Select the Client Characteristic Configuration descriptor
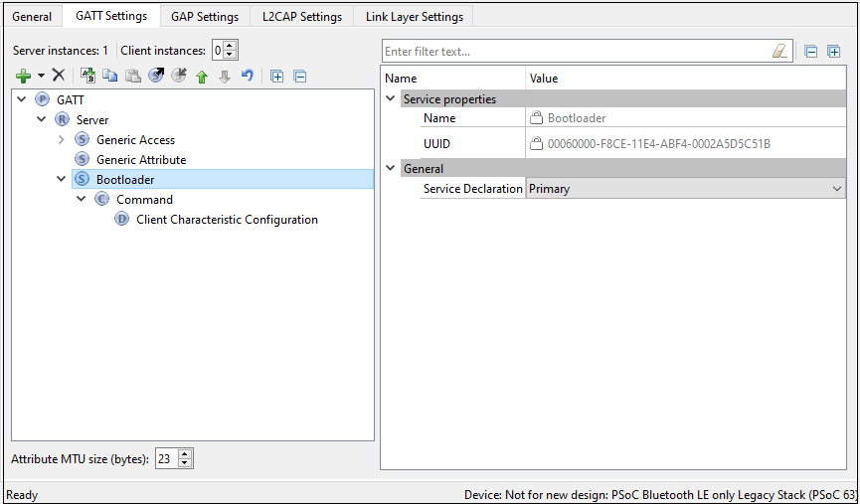The image size is (860, 504). pyautogui.click(x=227, y=220)
